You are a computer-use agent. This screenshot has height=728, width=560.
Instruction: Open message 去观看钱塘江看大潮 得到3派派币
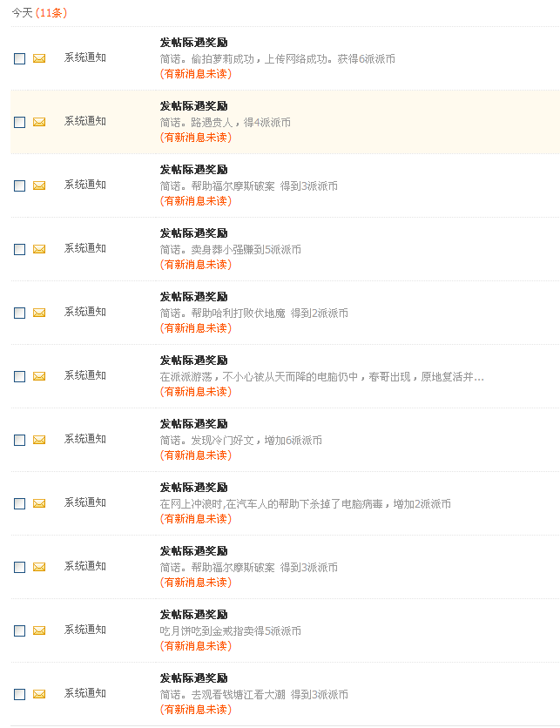click(254, 695)
